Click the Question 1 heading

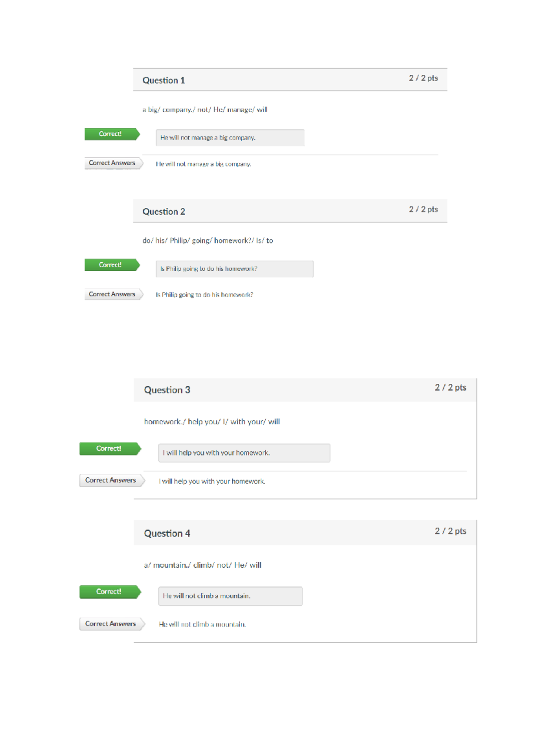pyautogui.click(x=164, y=81)
